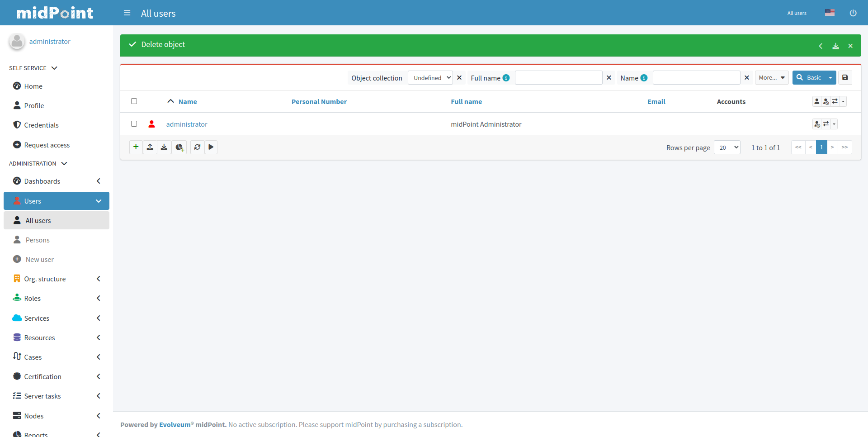Sort by Email column header

656,102
